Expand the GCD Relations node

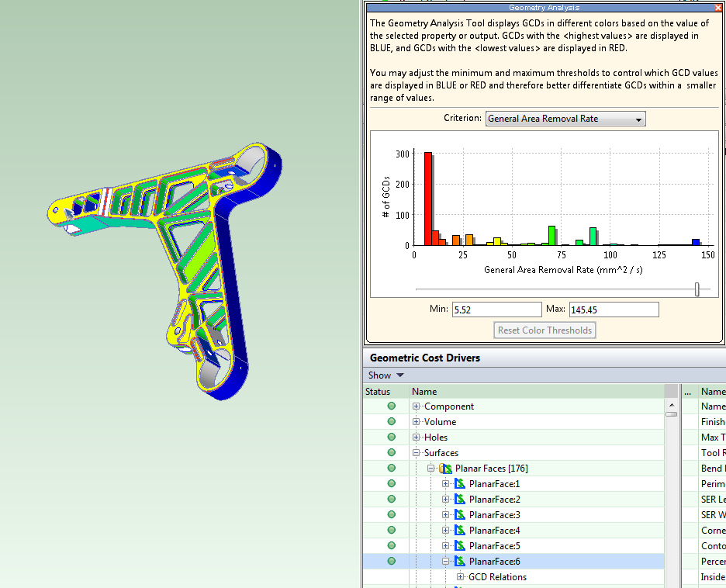coord(461,577)
